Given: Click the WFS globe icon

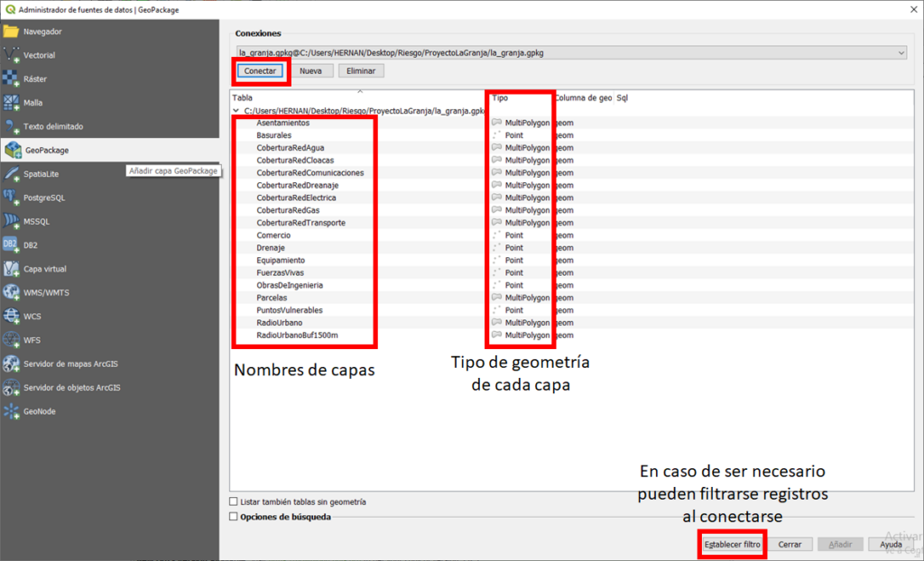Looking at the screenshot, I should click(x=11, y=340).
